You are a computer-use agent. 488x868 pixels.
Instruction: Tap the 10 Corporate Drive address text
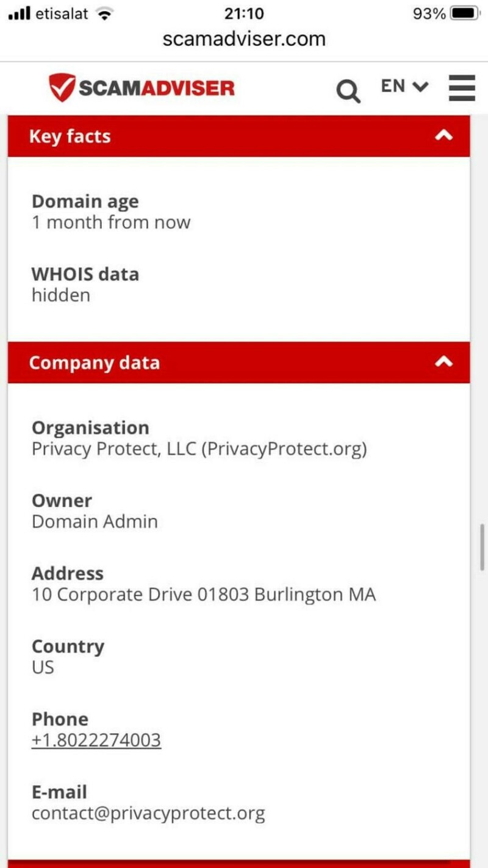(204, 595)
